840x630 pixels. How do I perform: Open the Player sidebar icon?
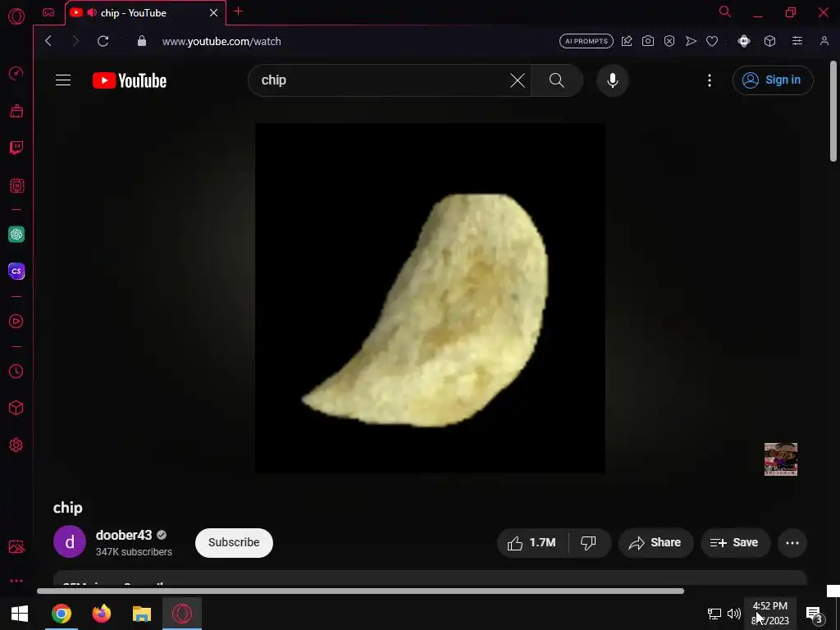point(16,322)
